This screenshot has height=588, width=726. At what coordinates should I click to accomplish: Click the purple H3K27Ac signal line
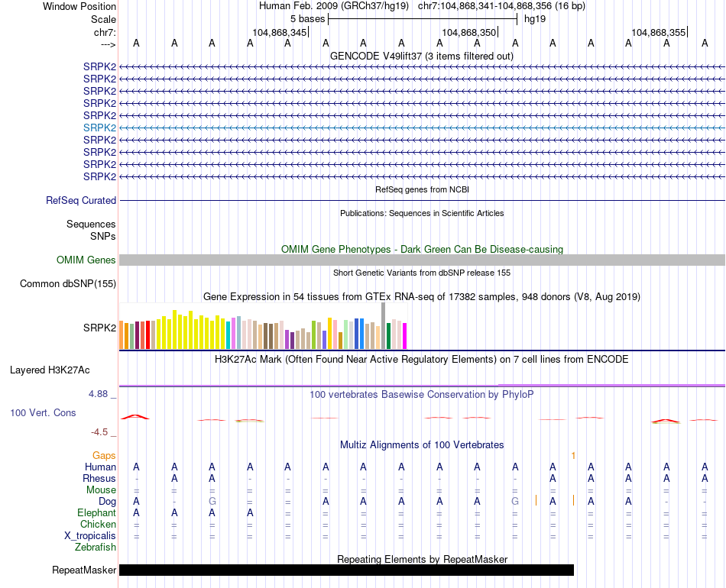tap(422, 386)
